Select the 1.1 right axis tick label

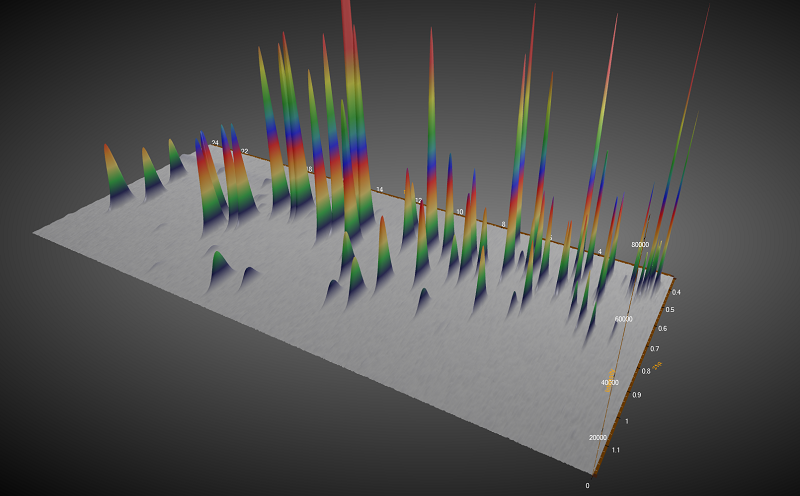tap(615, 450)
